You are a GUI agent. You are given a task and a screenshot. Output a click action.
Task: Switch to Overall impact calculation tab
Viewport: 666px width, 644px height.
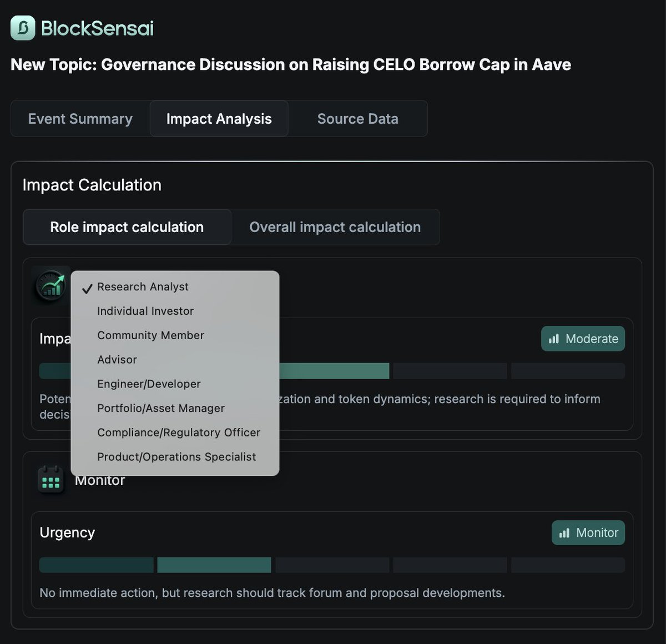pyautogui.click(x=335, y=227)
